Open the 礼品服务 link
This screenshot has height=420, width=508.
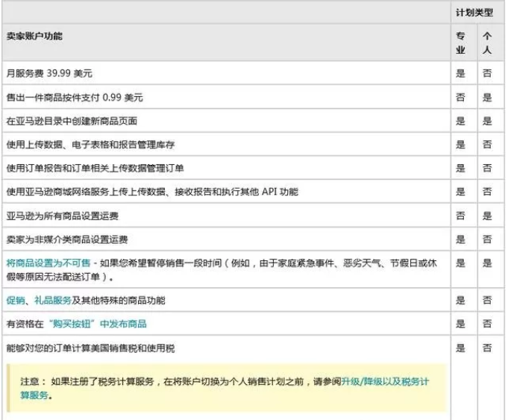(x=53, y=301)
